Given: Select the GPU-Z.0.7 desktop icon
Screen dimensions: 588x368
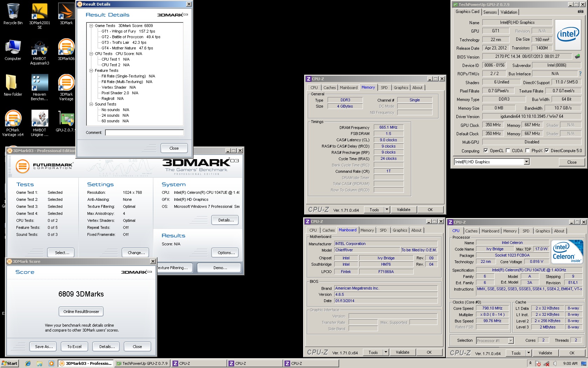Looking at the screenshot, I should (66, 121).
